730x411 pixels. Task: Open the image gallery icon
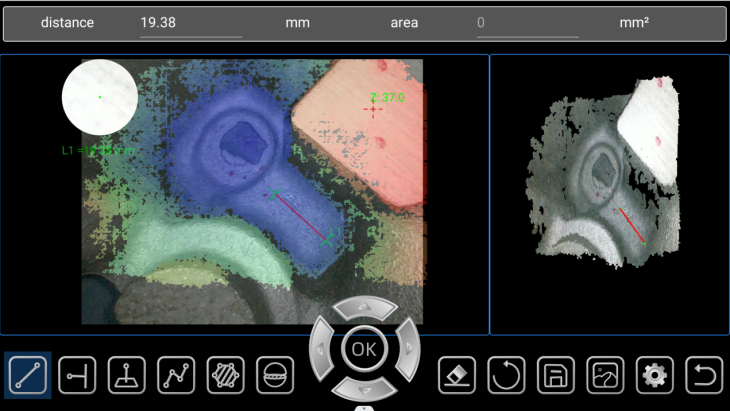[605, 376]
